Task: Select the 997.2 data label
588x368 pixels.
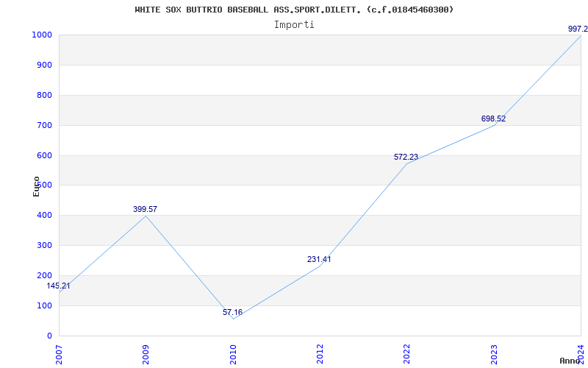Action: (578, 29)
